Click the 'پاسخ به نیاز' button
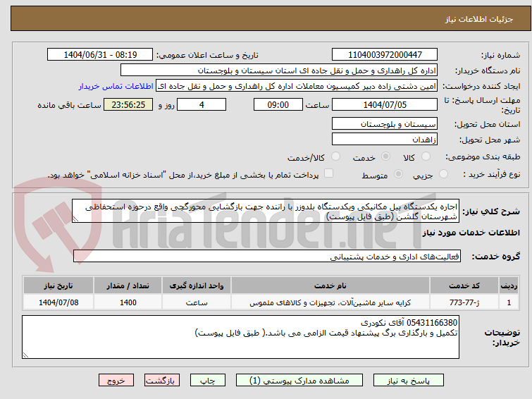Viewport: 532px width, 399px height. pyautogui.click(x=408, y=381)
